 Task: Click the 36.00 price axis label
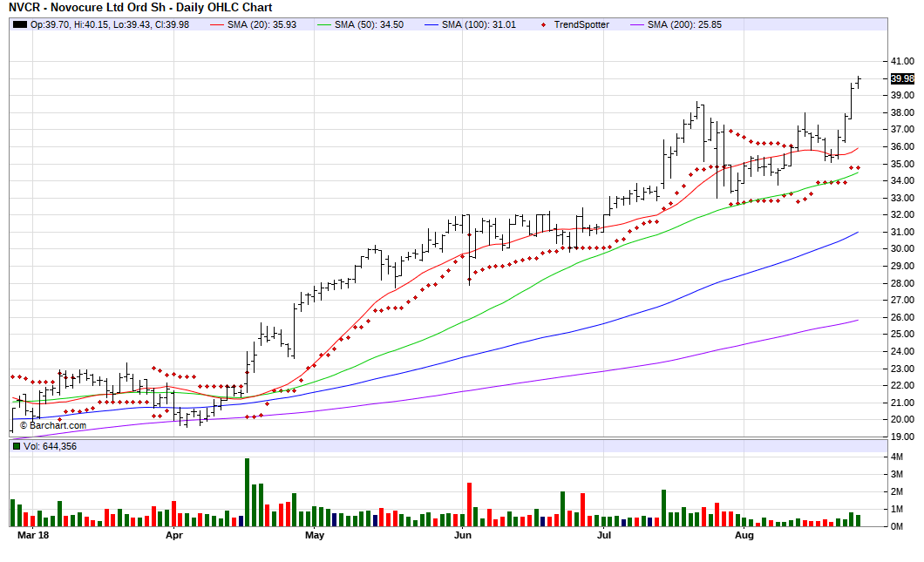tap(903, 146)
